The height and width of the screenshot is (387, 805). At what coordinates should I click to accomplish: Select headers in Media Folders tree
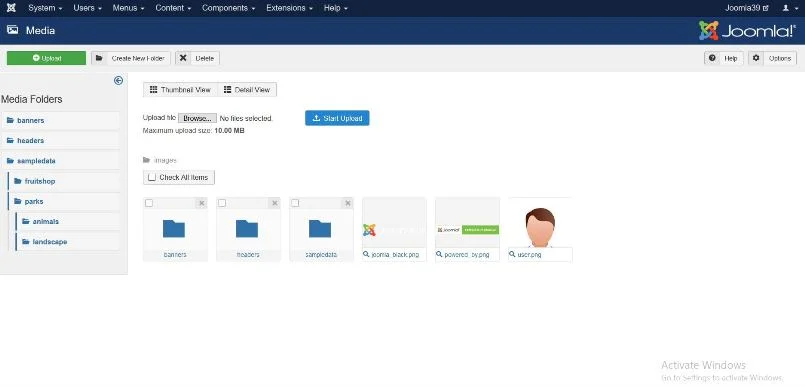(x=61, y=141)
